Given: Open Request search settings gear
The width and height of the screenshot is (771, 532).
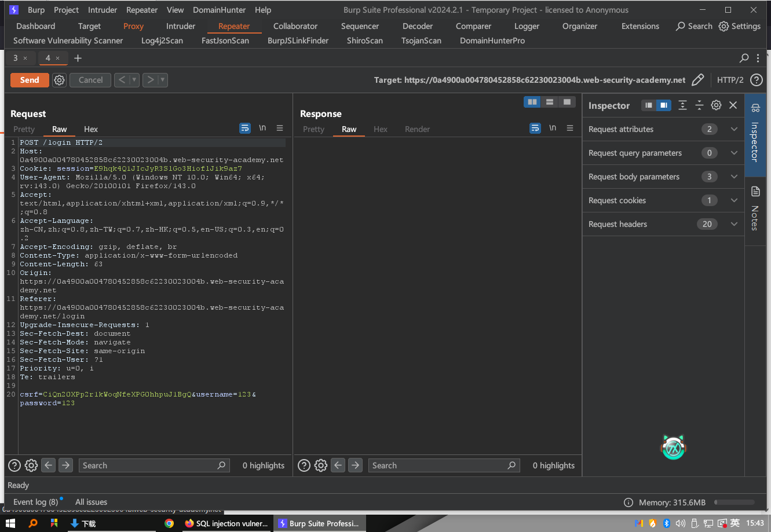Looking at the screenshot, I should (31, 465).
